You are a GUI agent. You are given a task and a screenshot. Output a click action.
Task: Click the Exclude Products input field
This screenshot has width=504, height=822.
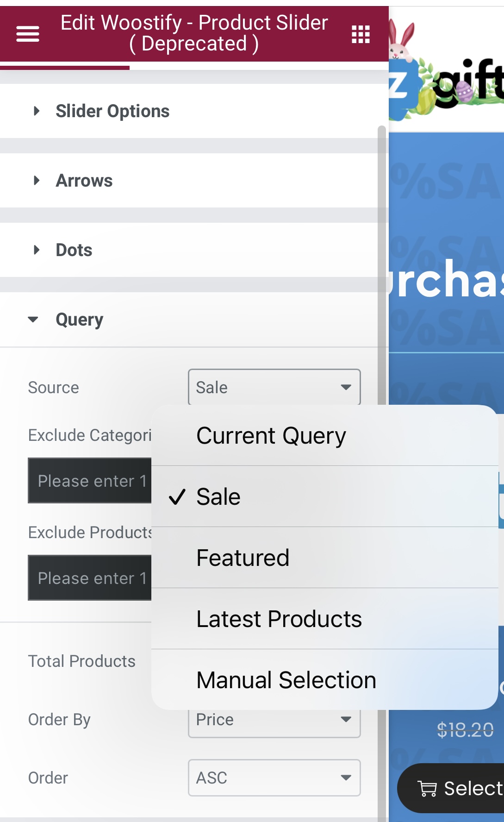(x=90, y=578)
